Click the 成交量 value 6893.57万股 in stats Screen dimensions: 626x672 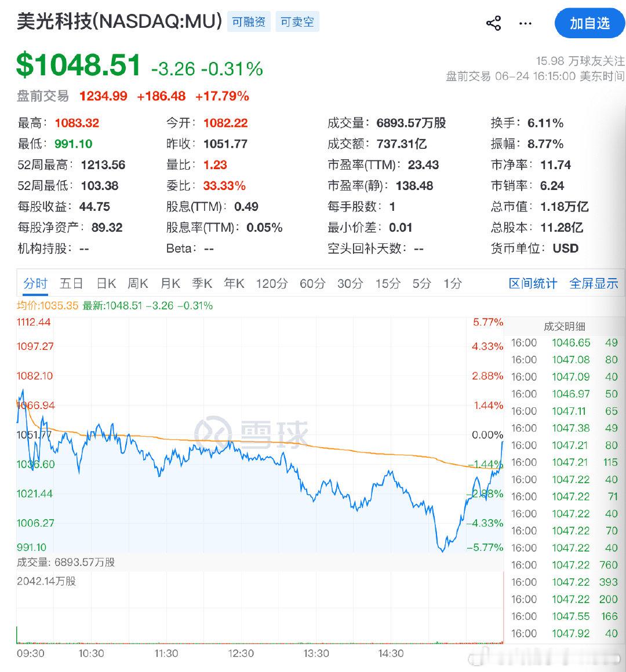click(x=411, y=123)
